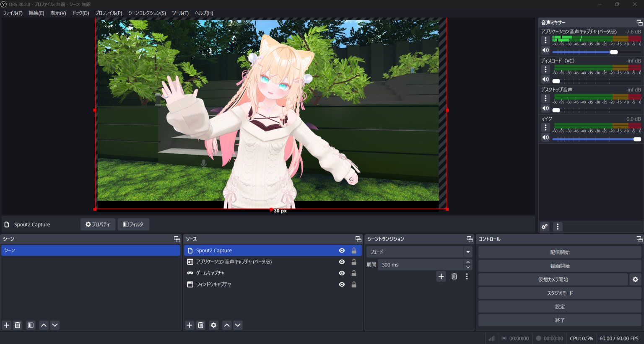
Task: Open the 表示(V) menu
Action: point(58,13)
